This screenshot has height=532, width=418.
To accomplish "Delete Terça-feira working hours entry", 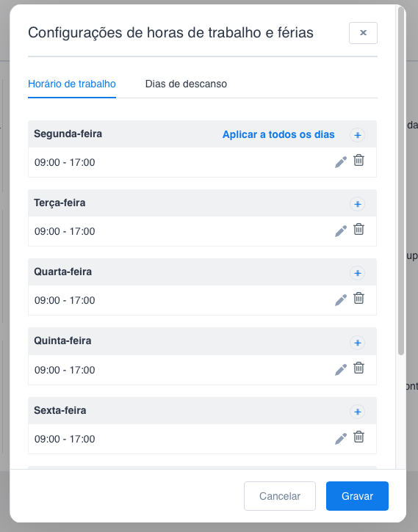I will click(358, 229).
